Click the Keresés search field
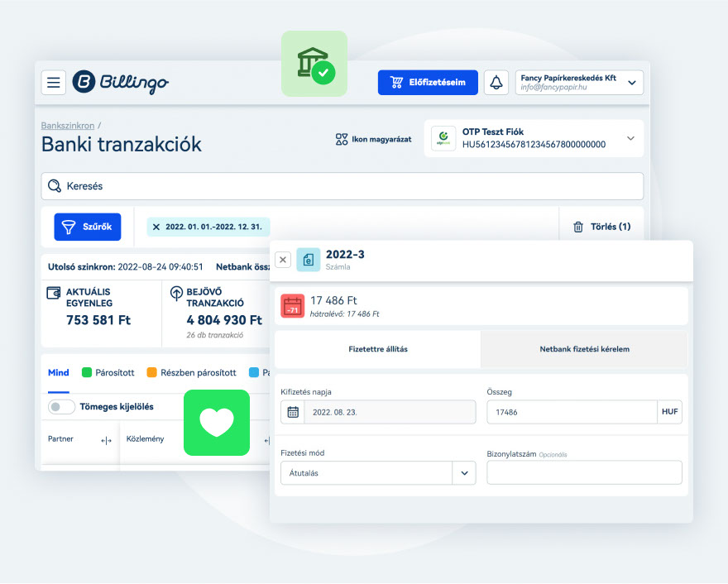The image size is (728, 584). tap(342, 186)
